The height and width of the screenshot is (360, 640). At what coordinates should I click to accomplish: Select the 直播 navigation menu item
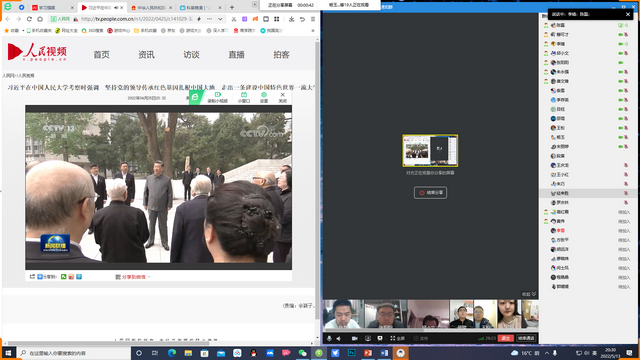[236, 55]
